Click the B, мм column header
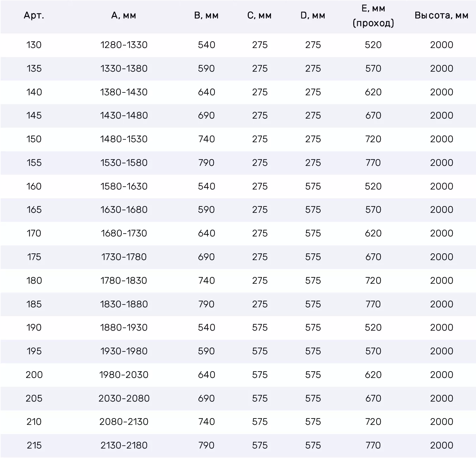Image resolution: width=476 pixels, height=458 pixels. click(x=206, y=16)
